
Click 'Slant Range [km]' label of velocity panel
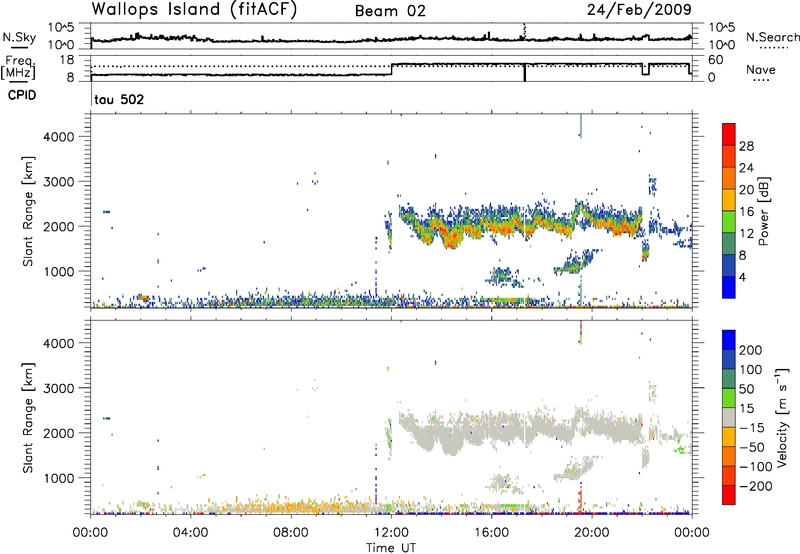(x=28, y=418)
